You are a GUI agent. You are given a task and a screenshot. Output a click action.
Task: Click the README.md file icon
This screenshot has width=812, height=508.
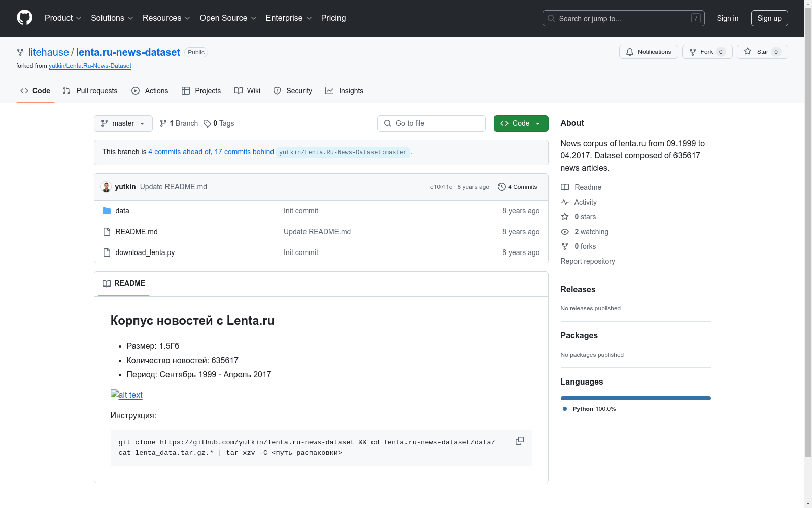pos(107,232)
